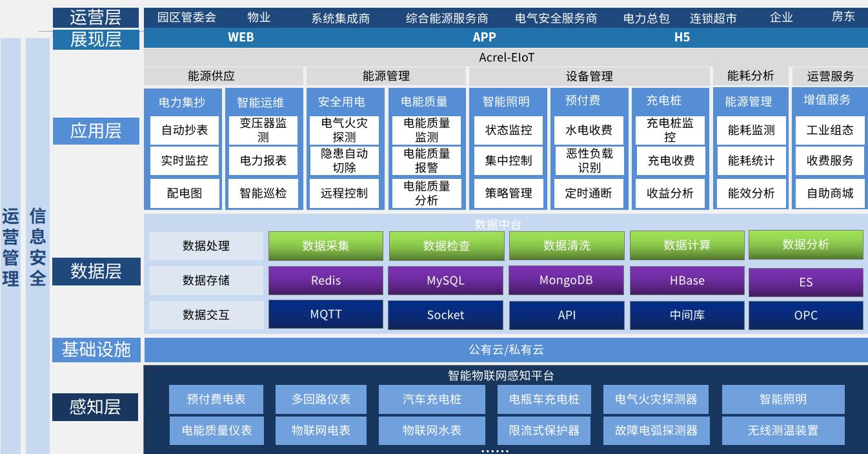Open the 工业组态 value-added service
Image resolution: width=868 pixels, height=454 pixels.
[829, 130]
